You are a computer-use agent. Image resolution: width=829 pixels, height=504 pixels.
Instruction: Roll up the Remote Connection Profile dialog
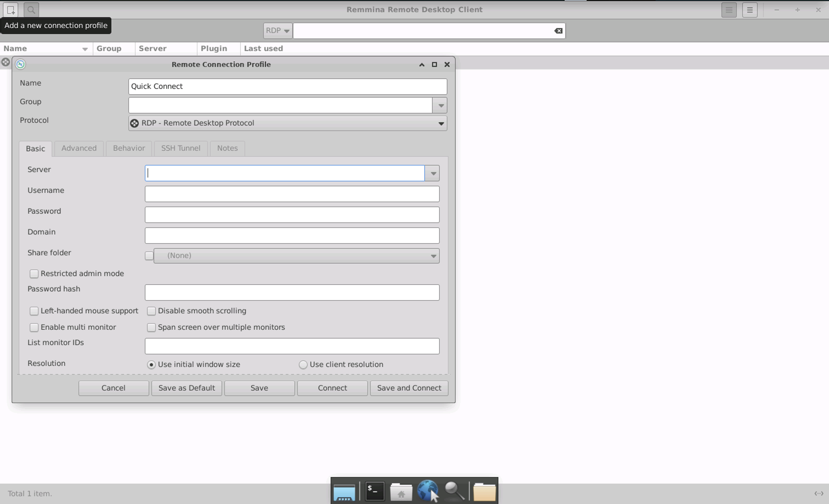[422, 64]
